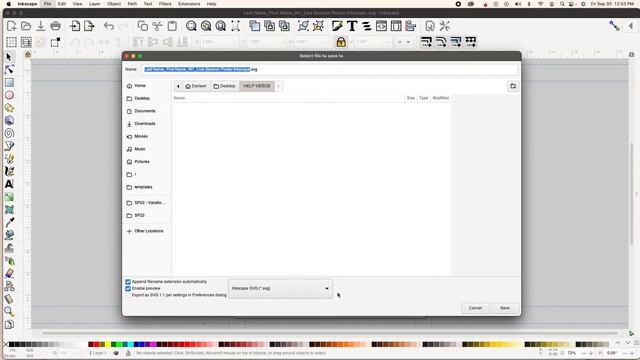The width and height of the screenshot is (640, 360).
Task: Open the Layer 1 dropdown in status bar
Action: [x=98, y=353]
